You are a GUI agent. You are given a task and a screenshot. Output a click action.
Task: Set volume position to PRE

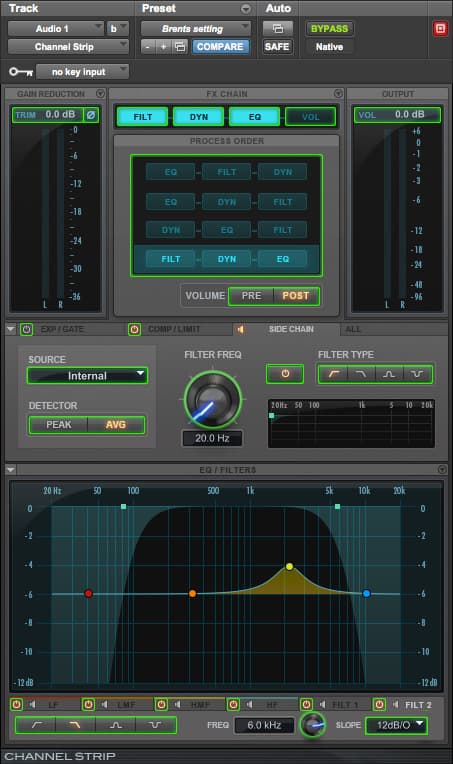251,296
